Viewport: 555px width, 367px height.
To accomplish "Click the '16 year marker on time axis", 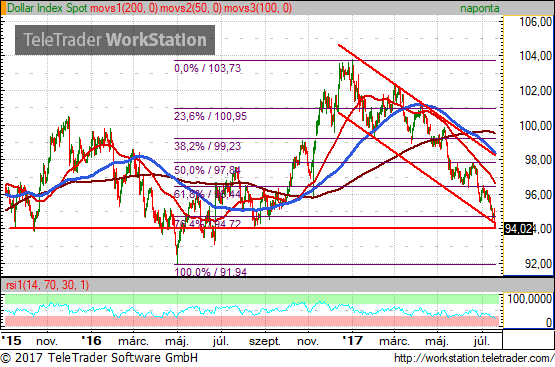I will (91, 341).
